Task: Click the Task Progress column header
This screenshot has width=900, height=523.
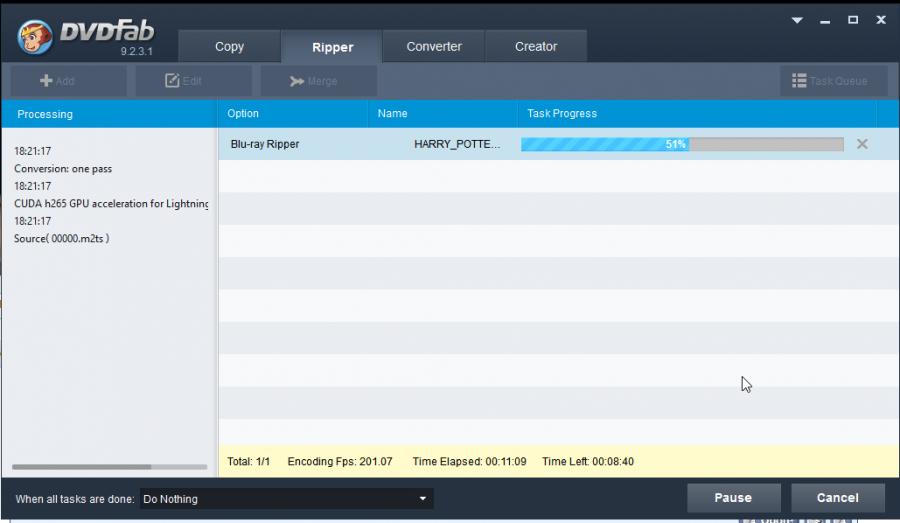Action: [697, 114]
